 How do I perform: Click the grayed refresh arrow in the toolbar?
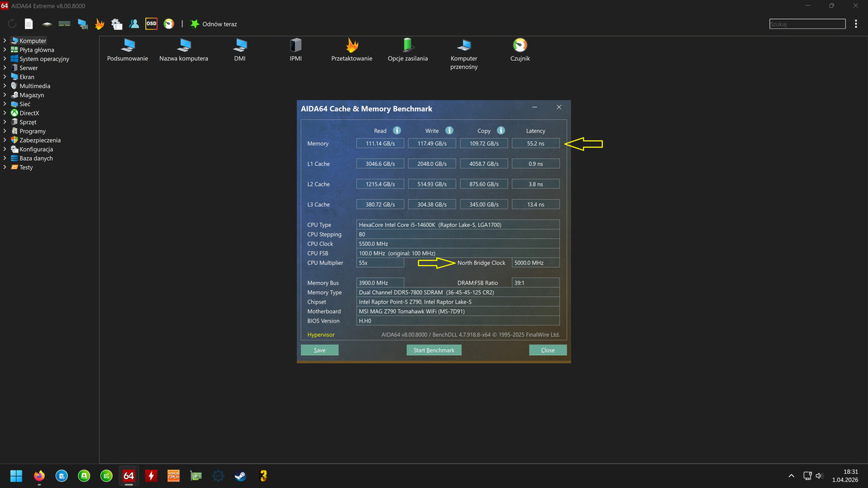coord(12,24)
